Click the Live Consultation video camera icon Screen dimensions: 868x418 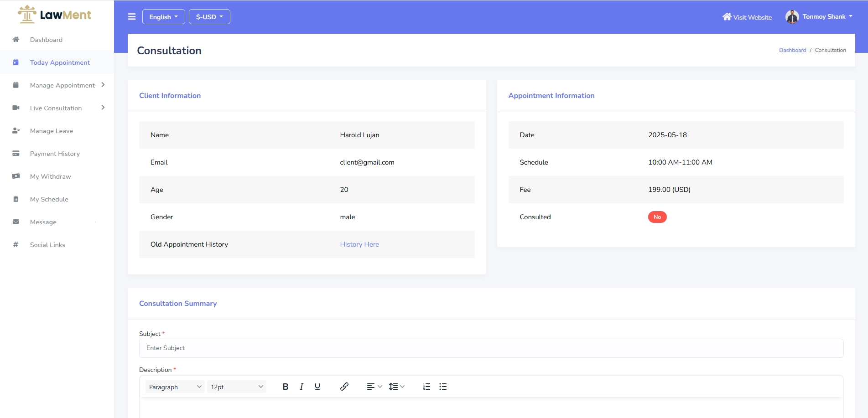coord(16,108)
